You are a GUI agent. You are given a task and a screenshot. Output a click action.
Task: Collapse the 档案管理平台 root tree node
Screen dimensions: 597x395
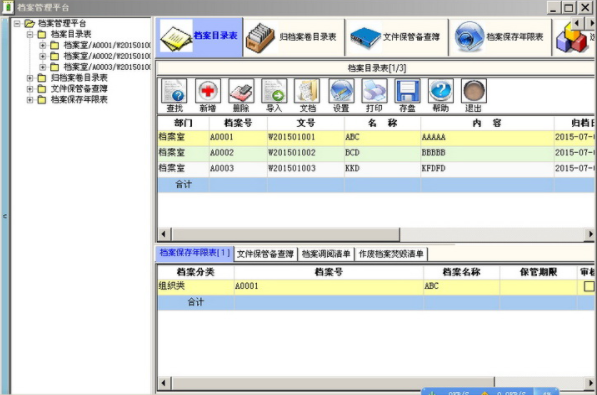17,24
